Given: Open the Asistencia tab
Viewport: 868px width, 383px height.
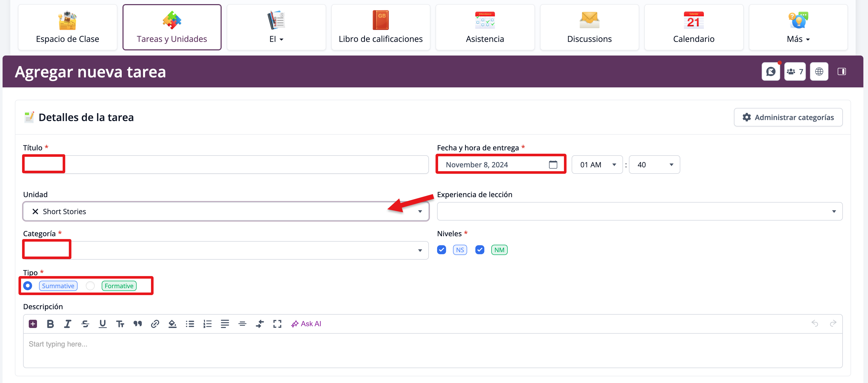Looking at the screenshot, I should click(485, 27).
